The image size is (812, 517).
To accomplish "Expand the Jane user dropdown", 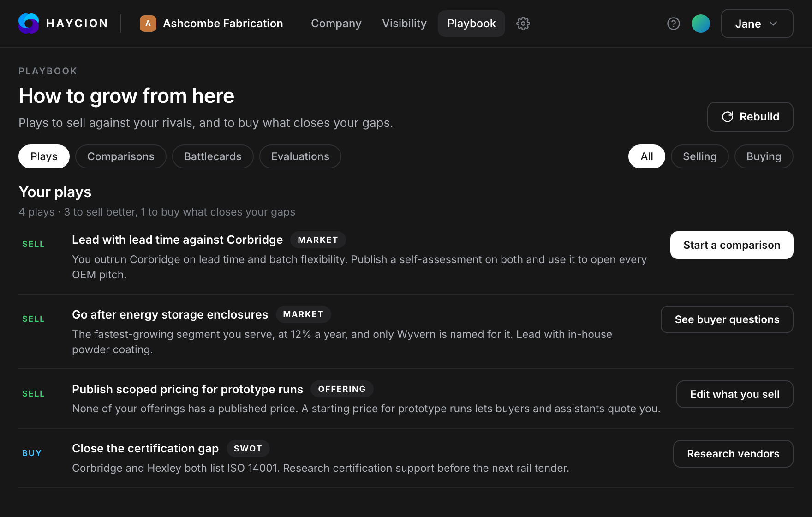I will [757, 24].
